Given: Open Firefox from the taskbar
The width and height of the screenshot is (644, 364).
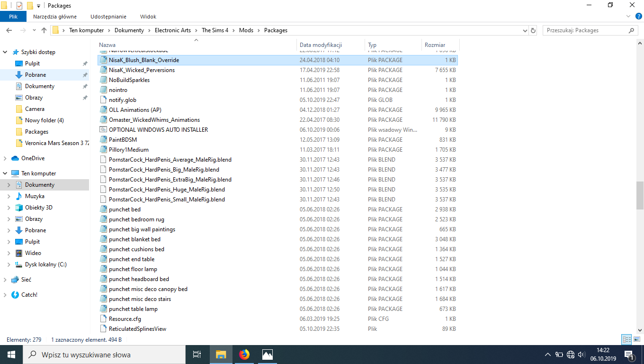Looking at the screenshot, I should [244, 354].
